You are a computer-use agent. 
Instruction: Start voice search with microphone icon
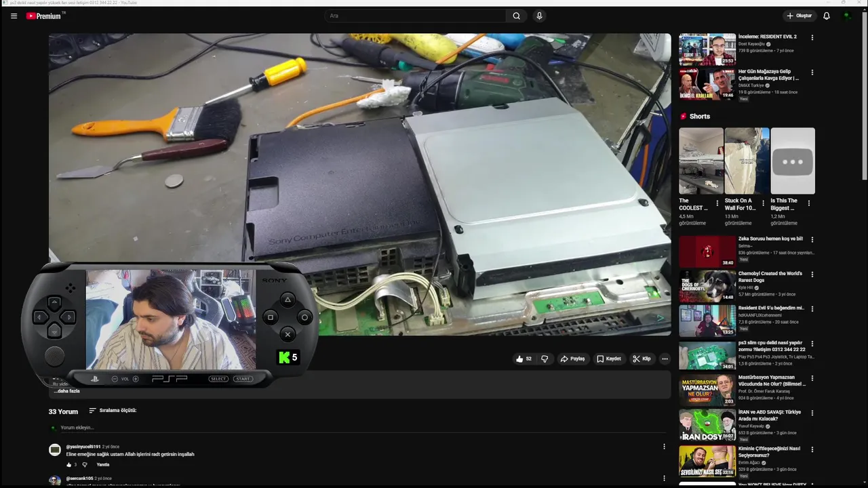pyautogui.click(x=539, y=16)
